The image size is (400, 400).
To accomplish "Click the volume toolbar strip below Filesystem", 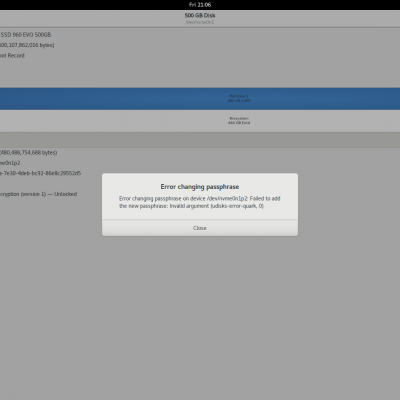I will [x=200, y=140].
